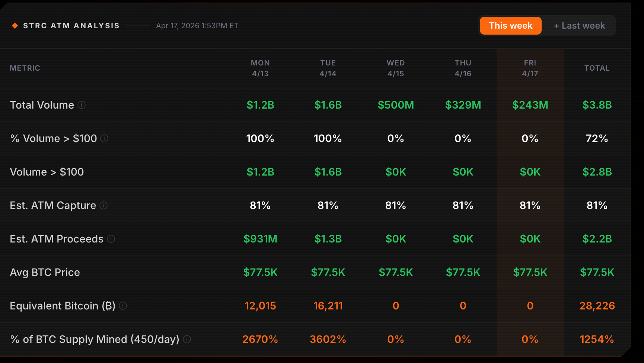Viewport: 644px width, 363px height.
Task: Click the TOTAL column header
Action: click(597, 68)
